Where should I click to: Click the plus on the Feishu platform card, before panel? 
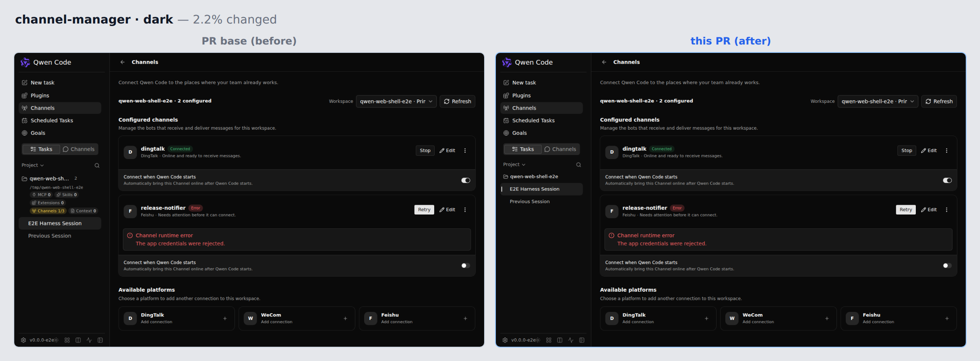[x=465, y=319]
